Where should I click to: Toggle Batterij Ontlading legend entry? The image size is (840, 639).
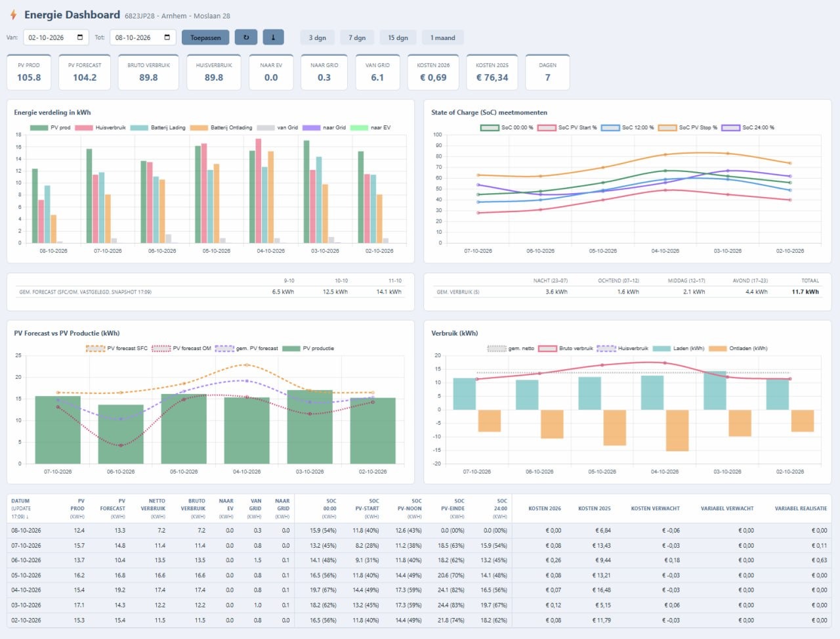coord(221,127)
